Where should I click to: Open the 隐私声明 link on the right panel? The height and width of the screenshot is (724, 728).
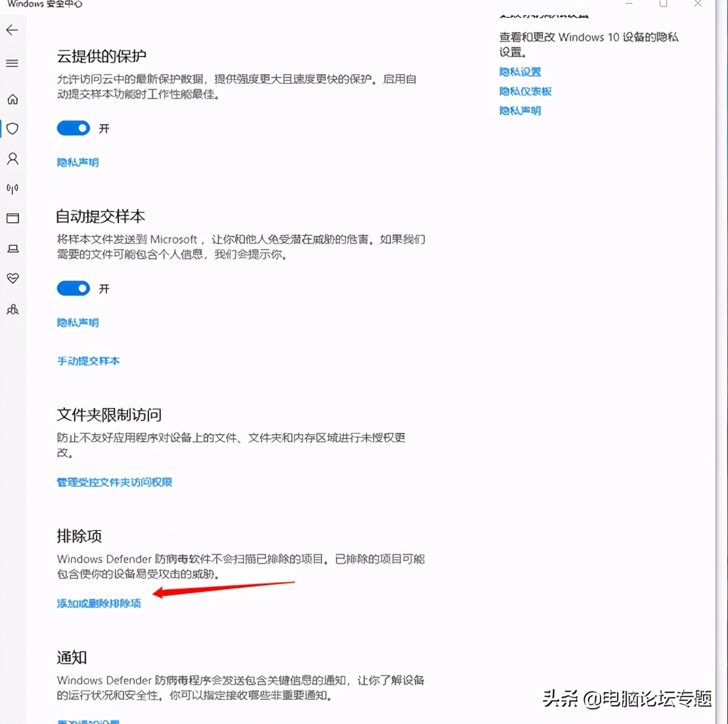(520, 110)
